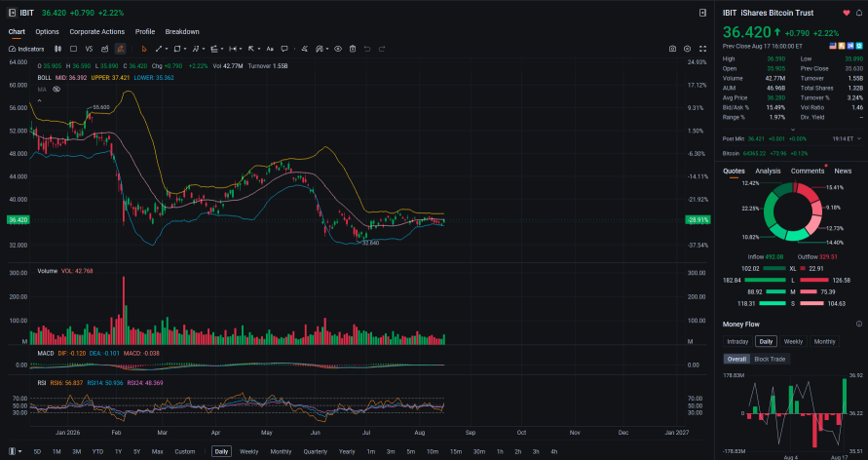
Task: Enter fullscreen chart mode
Action: point(703,49)
